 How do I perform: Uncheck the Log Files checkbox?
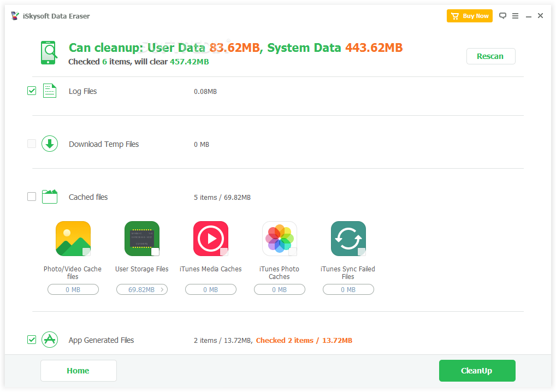tap(31, 91)
